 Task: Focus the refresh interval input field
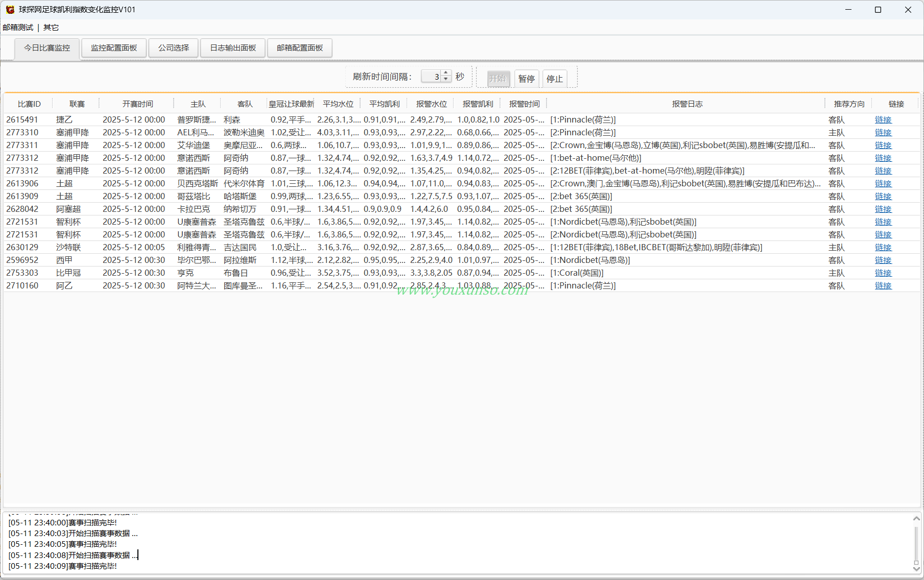[x=431, y=77]
